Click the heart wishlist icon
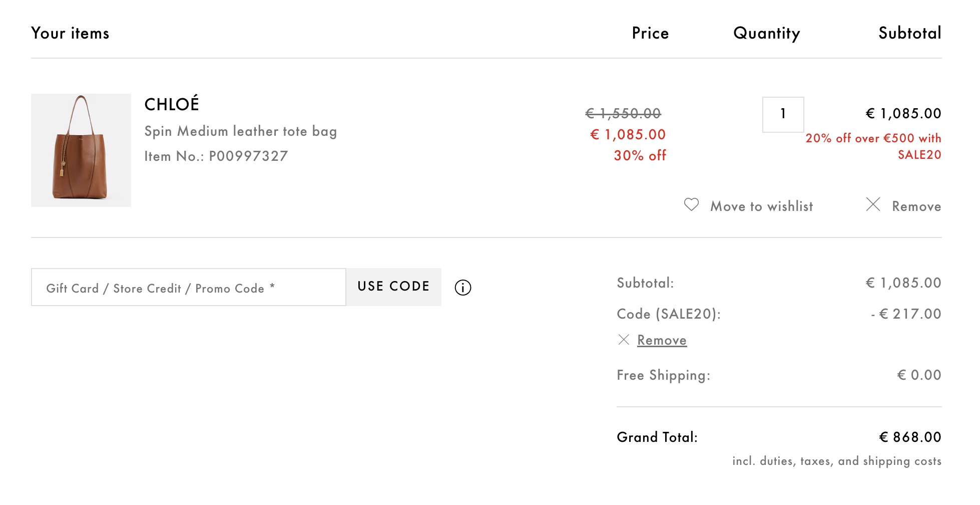Screen dimensions: 980x505 point(691,204)
